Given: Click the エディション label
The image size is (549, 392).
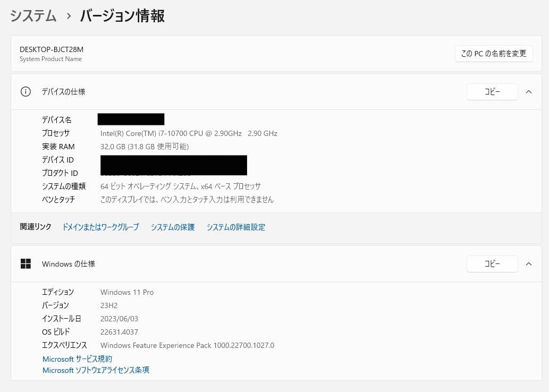Looking at the screenshot, I should tap(58, 292).
